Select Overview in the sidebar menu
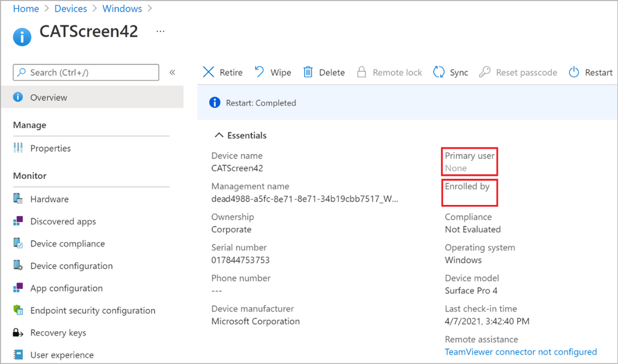 92,97
